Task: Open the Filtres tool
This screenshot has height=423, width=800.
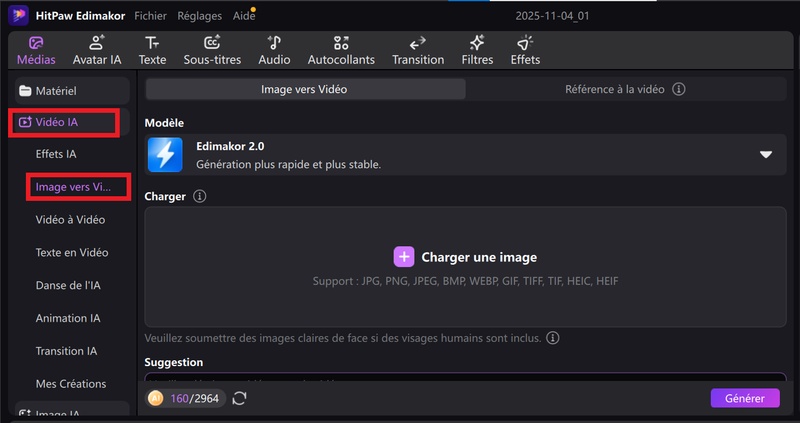Action: coord(477,51)
